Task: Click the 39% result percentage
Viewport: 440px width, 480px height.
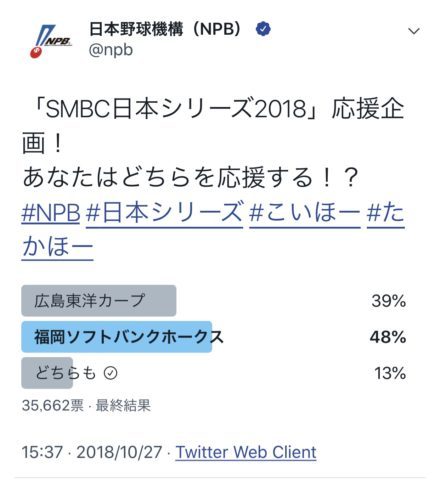Action: (389, 301)
